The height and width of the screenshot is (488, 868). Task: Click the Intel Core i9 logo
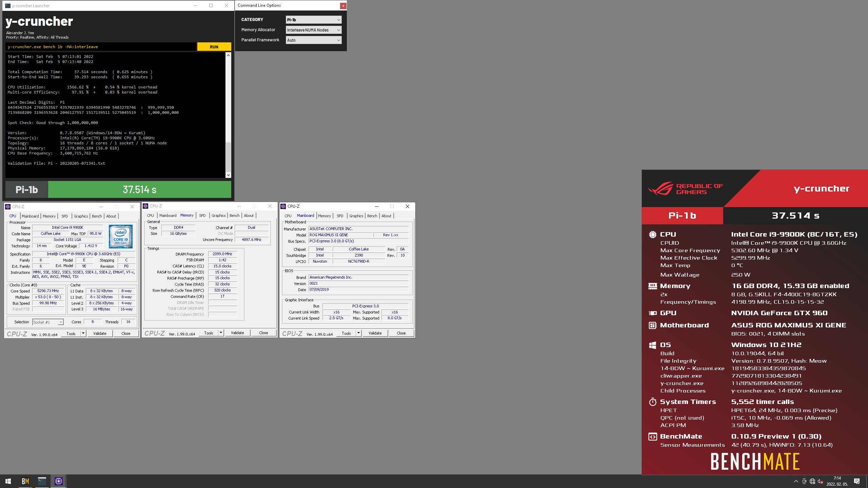click(121, 237)
